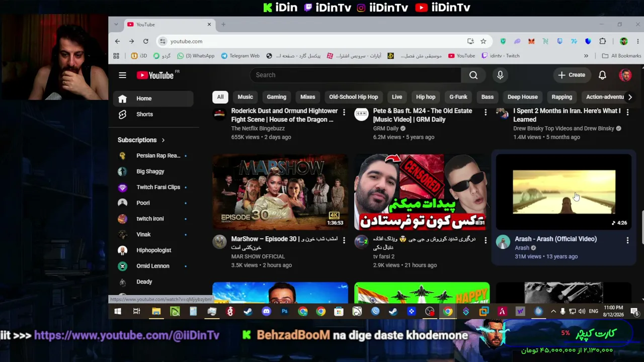Screen dimensions: 644x362
Task: Open the Twitch Farsi Clips subscription
Action: coord(153,187)
